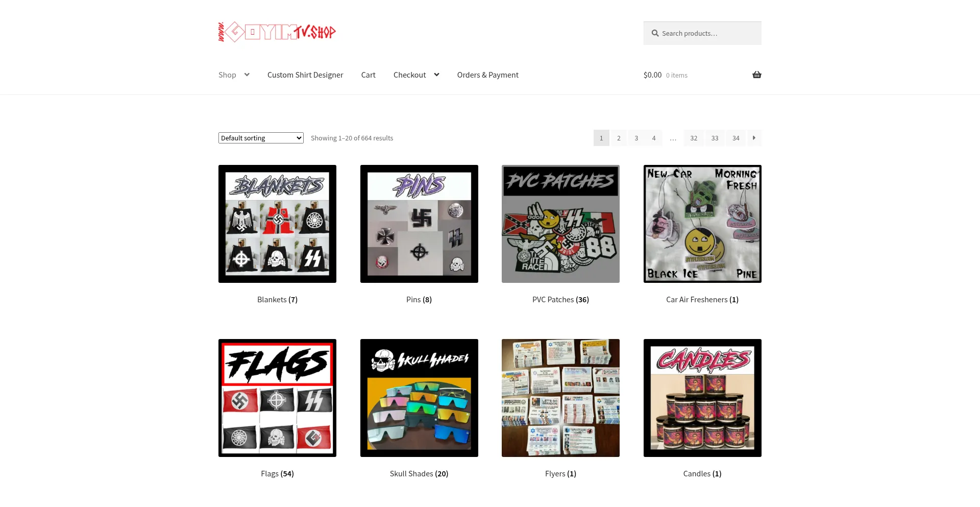Go to next page arrow
Screen dimensions: 980x507
pos(754,138)
